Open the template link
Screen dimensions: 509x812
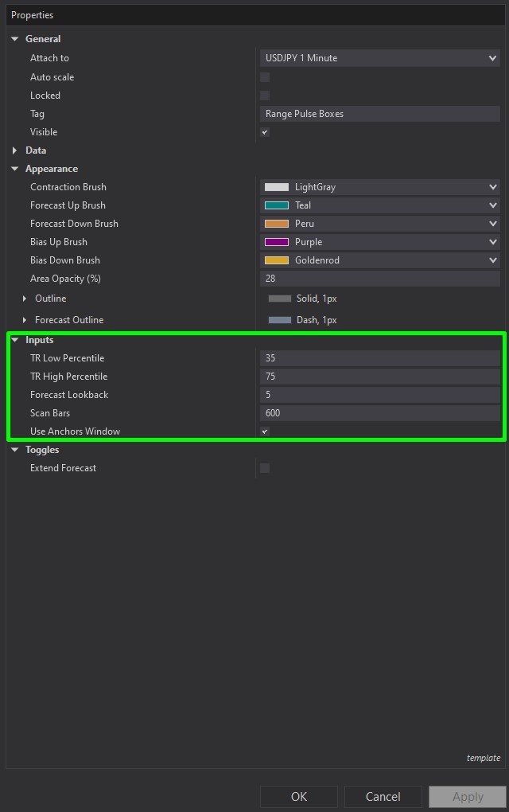(x=484, y=758)
